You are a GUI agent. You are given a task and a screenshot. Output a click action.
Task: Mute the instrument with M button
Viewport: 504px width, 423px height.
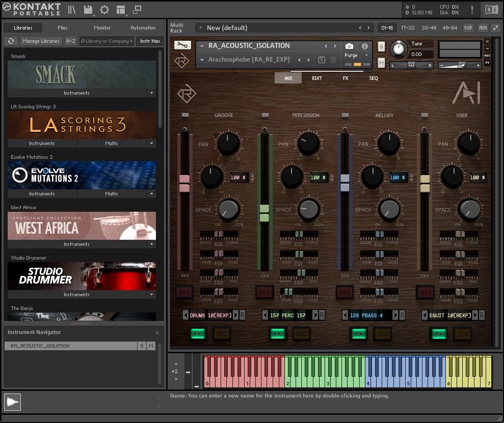tap(381, 63)
